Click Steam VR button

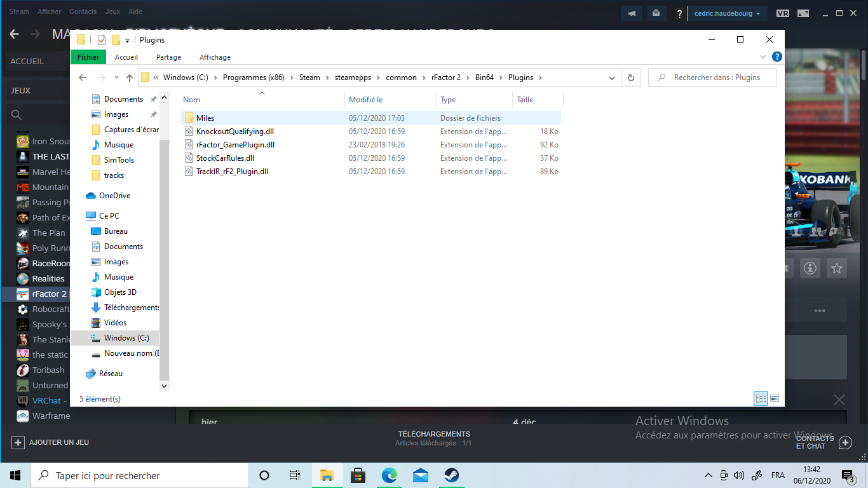[783, 13]
